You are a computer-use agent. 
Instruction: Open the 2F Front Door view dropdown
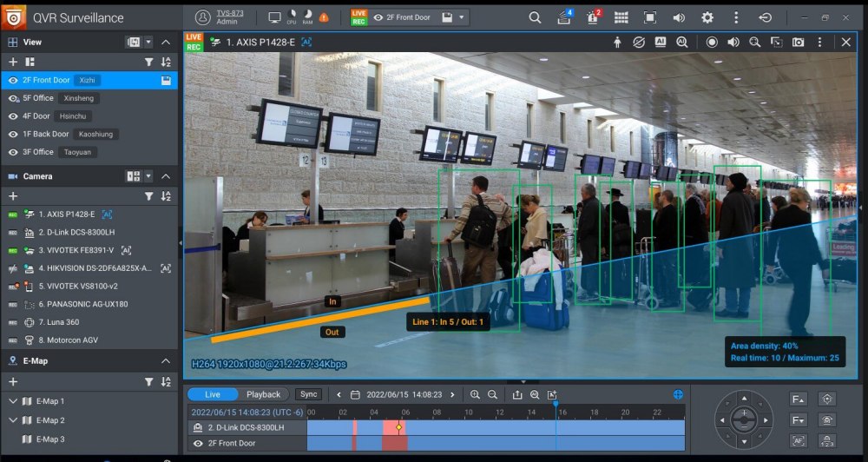pos(462,17)
